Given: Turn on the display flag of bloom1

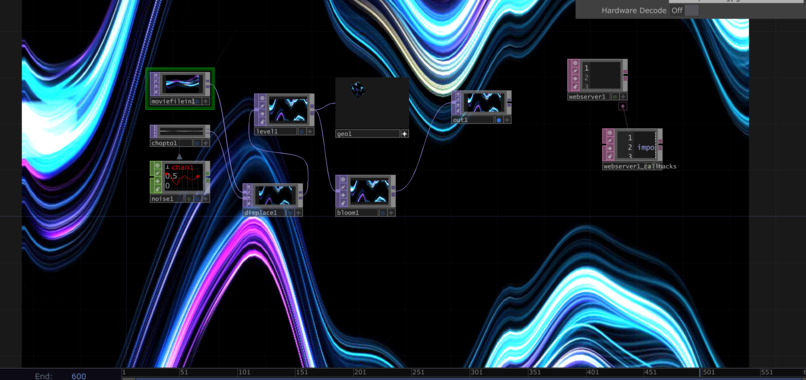Looking at the screenshot, I should pyautogui.click(x=383, y=213).
